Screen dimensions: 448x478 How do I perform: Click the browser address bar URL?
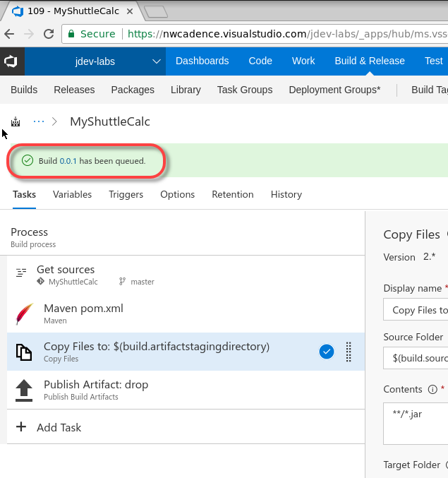coord(288,34)
